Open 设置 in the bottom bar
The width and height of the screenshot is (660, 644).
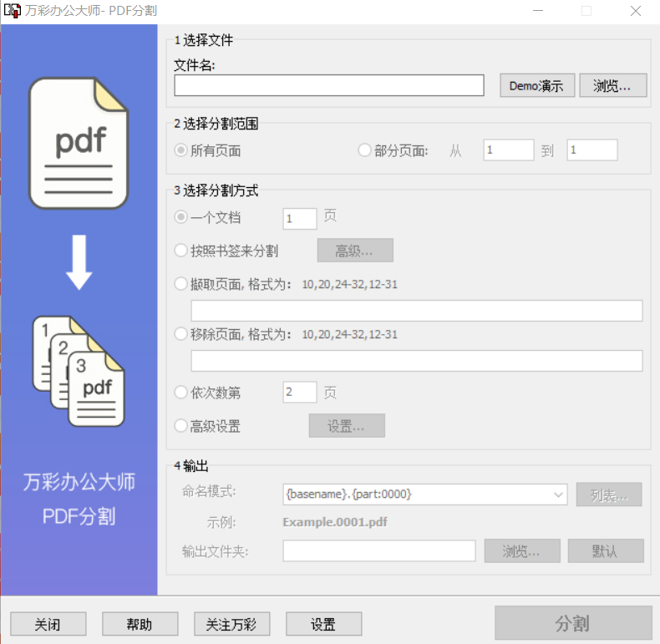(323, 624)
